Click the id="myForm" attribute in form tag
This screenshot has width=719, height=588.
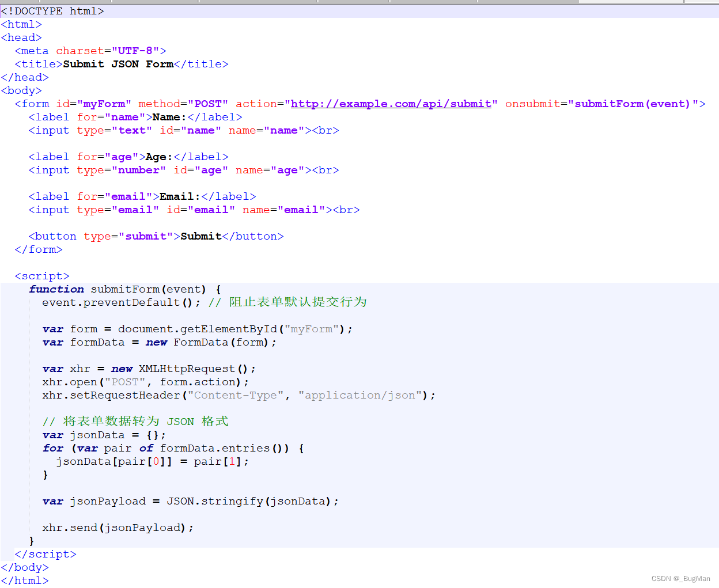(x=94, y=104)
